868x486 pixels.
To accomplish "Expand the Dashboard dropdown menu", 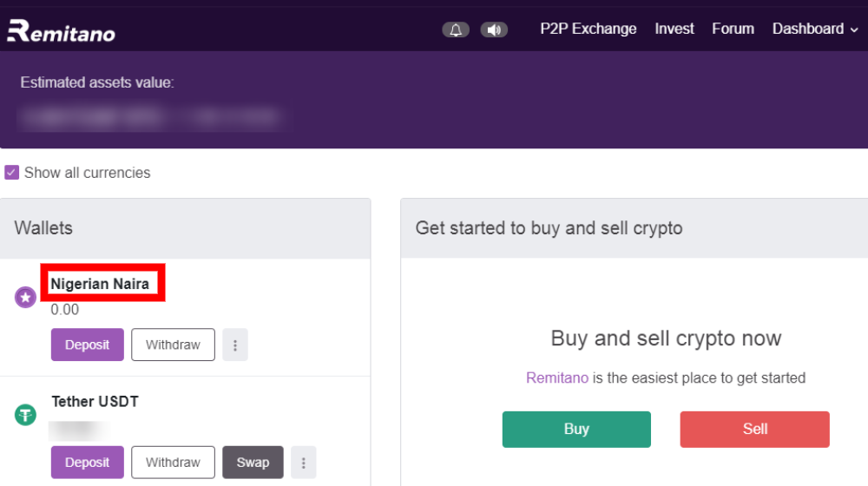I will tap(815, 29).
